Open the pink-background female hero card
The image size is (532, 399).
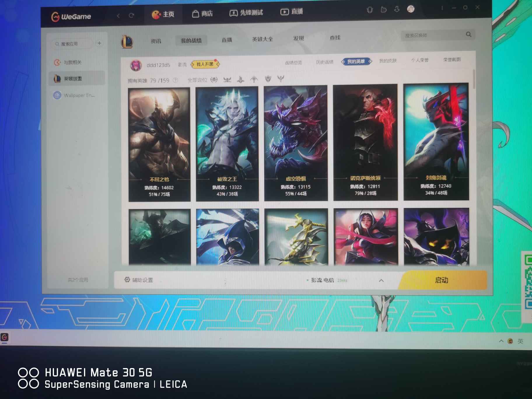tap(366, 236)
